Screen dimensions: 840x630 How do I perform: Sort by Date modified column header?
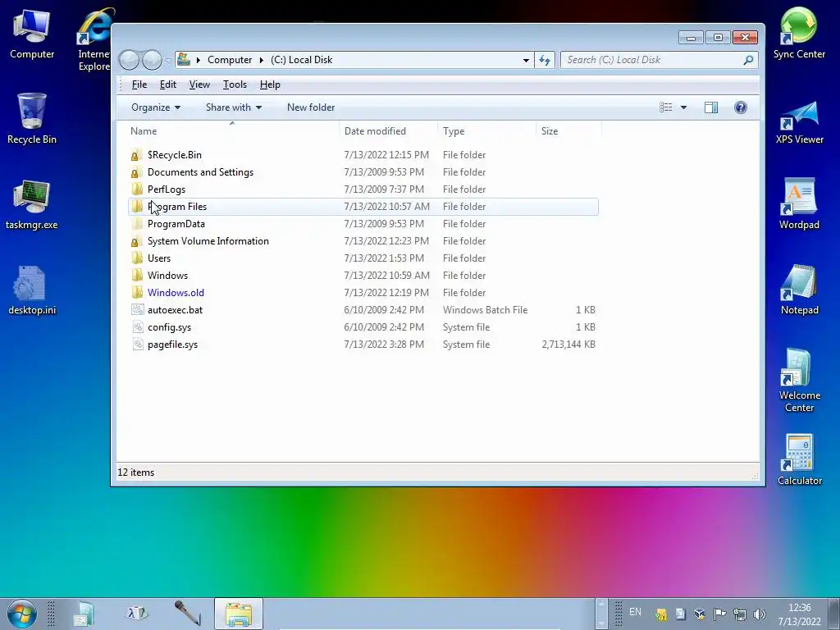388,131
